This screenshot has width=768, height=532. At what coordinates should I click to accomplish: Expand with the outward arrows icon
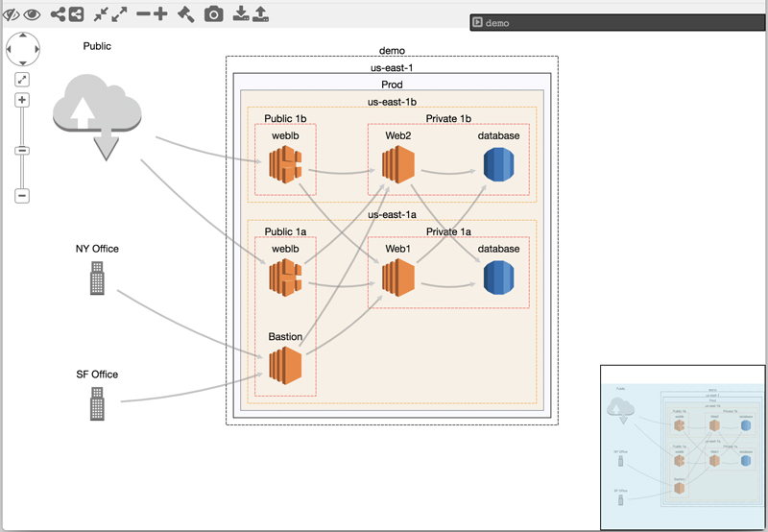coord(119,13)
